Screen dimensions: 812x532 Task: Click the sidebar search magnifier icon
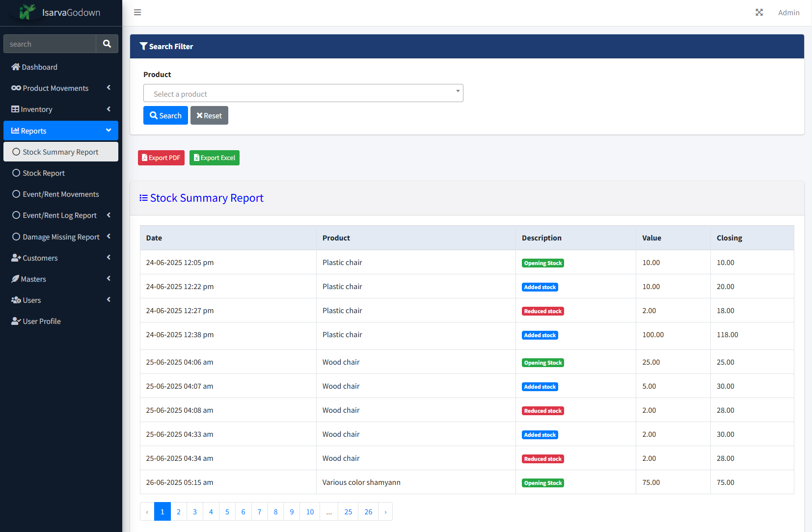[107, 44]
